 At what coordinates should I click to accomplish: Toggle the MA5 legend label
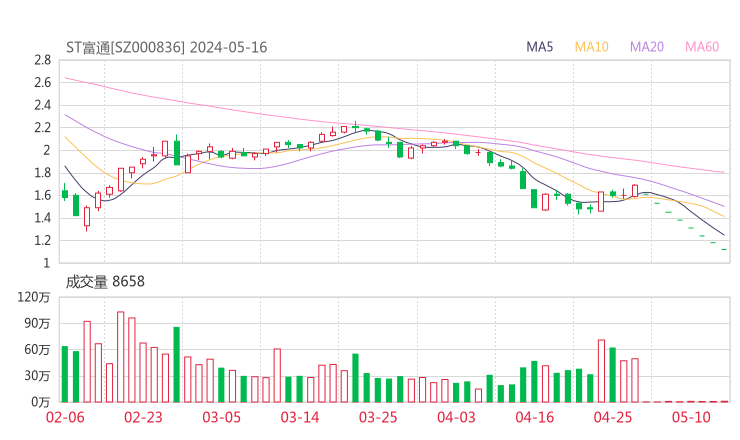pyautogui.click(x=539, y=47)
